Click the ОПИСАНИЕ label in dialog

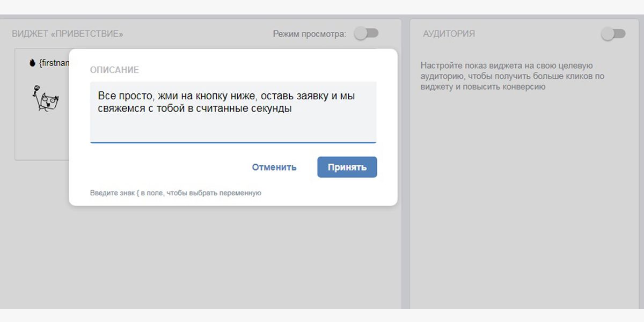pyautogui.click(x=114, y=70)
